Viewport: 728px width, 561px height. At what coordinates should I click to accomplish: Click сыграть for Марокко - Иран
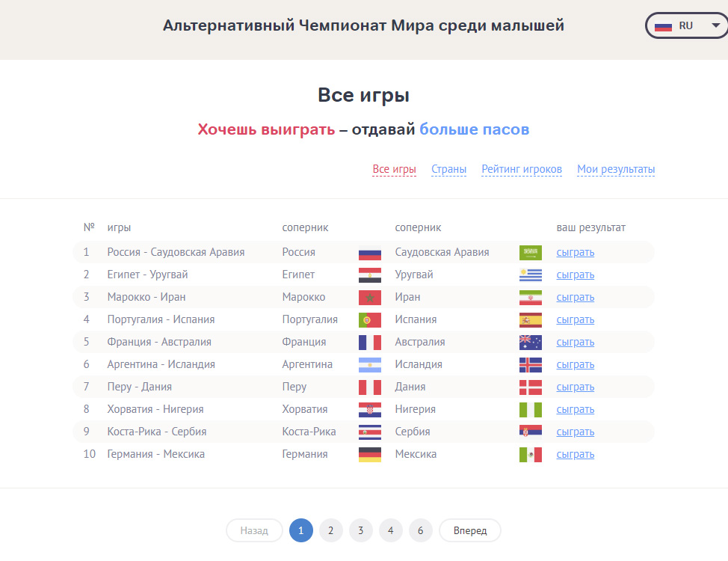[576, 297]
